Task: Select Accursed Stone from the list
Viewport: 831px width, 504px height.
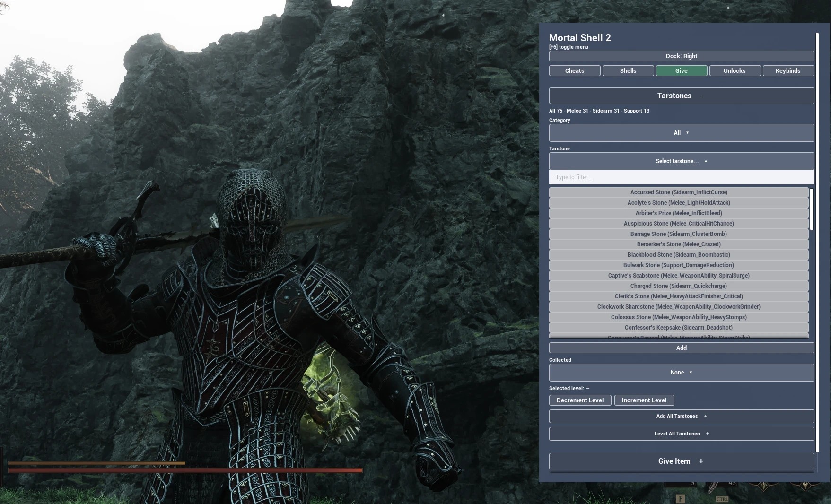Action: (679, 192)
